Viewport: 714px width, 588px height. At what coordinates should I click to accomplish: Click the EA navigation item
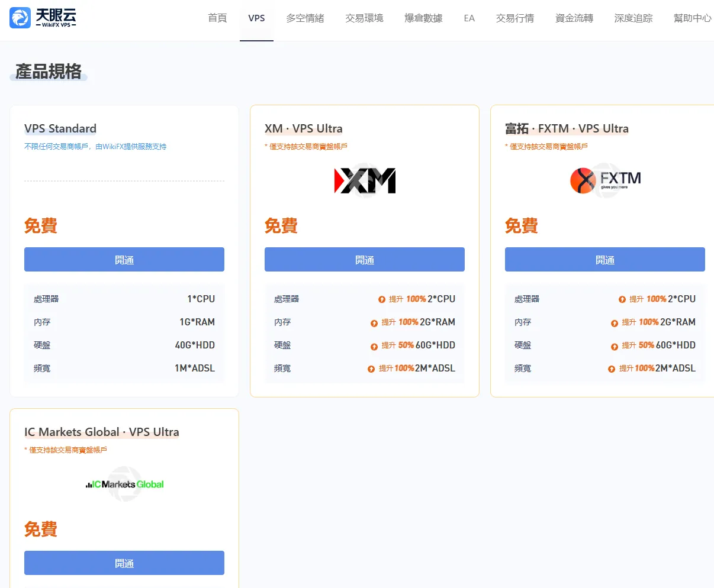(x=469, y=18)
